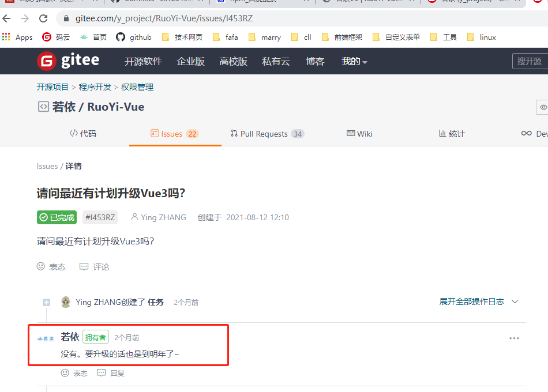Toggle watching with the eye icon
The image size is (548, 392).
coord(543,107)
